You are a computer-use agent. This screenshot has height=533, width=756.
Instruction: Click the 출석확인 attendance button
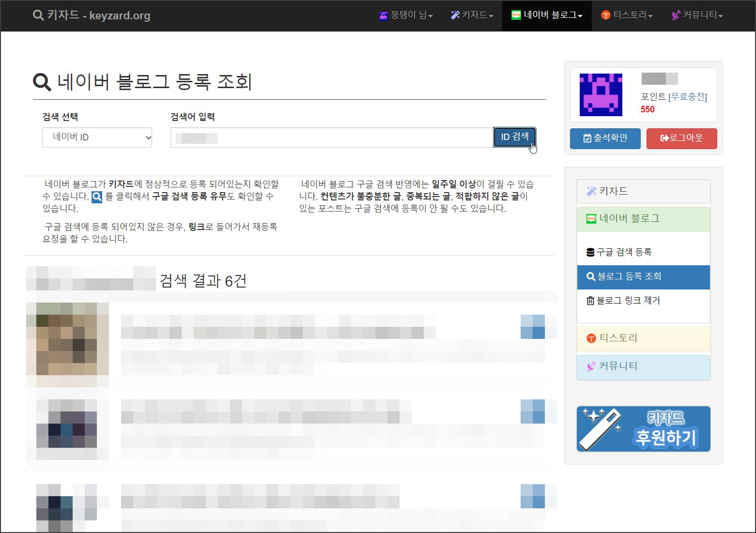[x=605, y=138]
